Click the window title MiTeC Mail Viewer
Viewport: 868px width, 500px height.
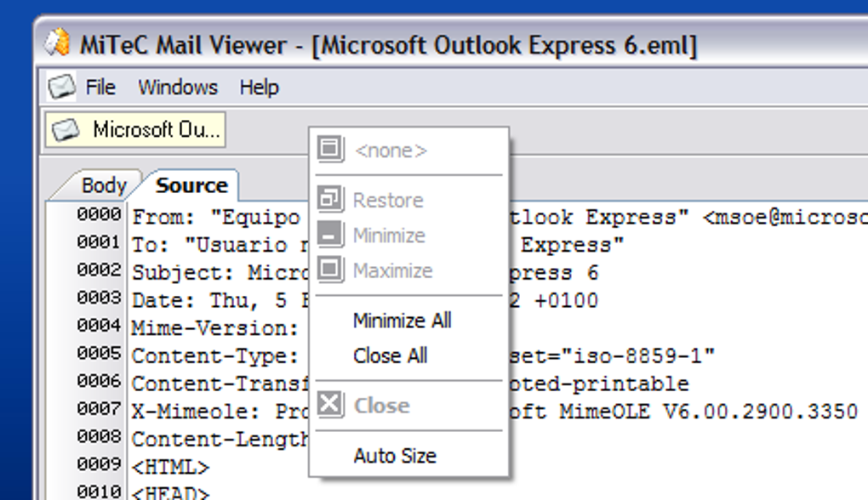[183, 45]
